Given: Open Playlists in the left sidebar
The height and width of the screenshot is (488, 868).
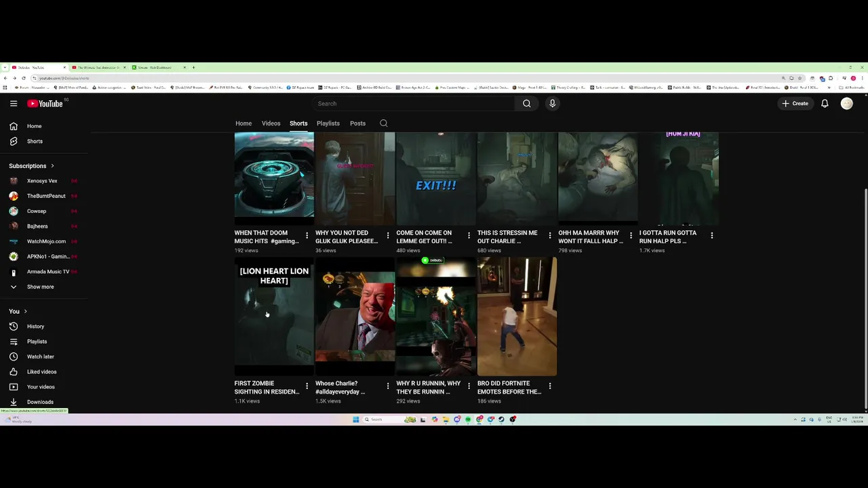Looking at the screenshot, I should [x=45, y=342].
